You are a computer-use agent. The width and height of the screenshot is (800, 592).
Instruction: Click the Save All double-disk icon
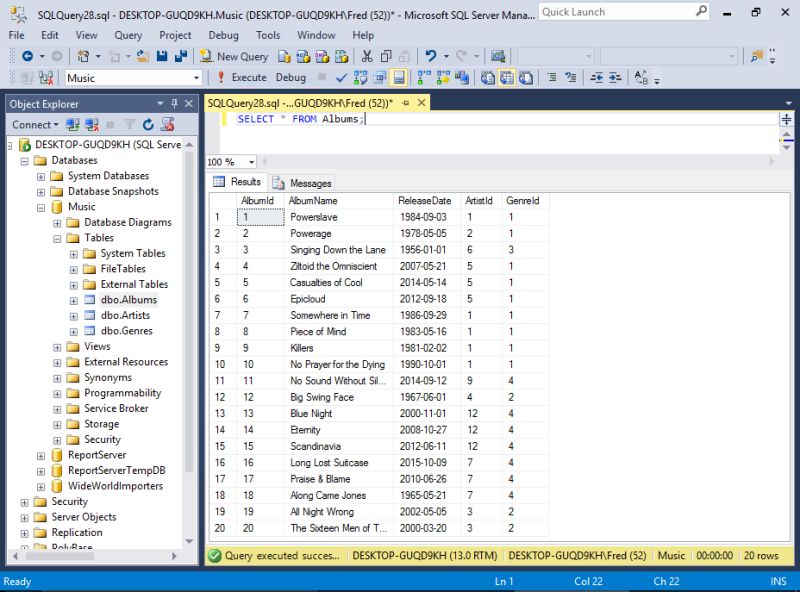[181, 56]
